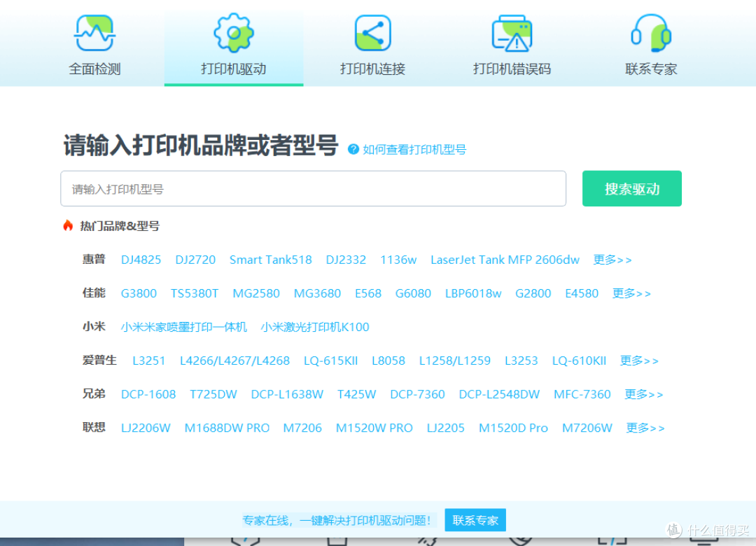Select the 打印机驱动 gear icon

click(234, 33)
